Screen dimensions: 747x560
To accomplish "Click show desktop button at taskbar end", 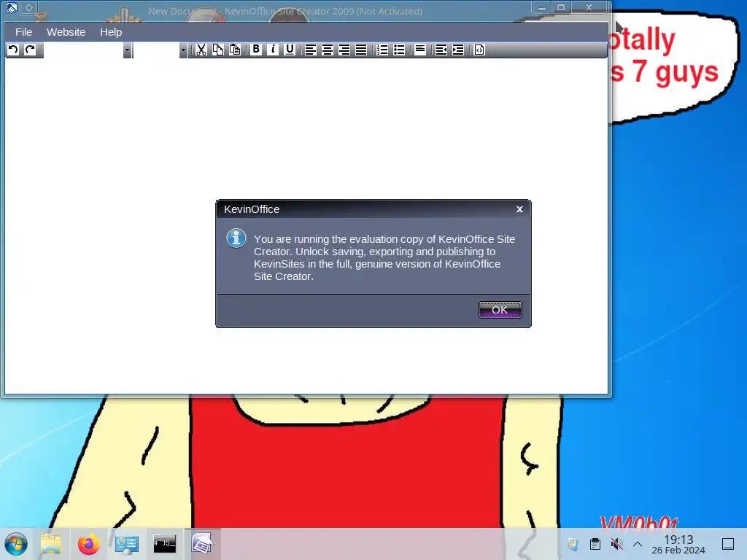I will click(728, 544).
